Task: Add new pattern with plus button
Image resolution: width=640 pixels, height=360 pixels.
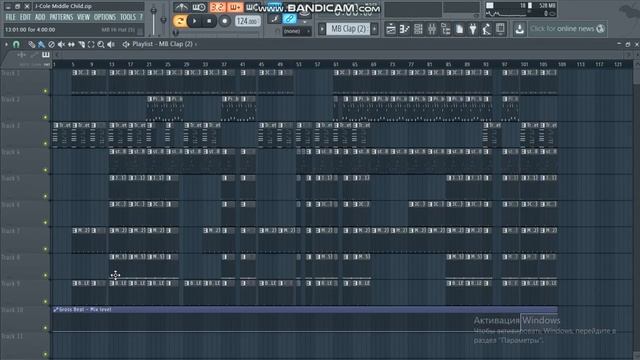Action: point(374,29)
